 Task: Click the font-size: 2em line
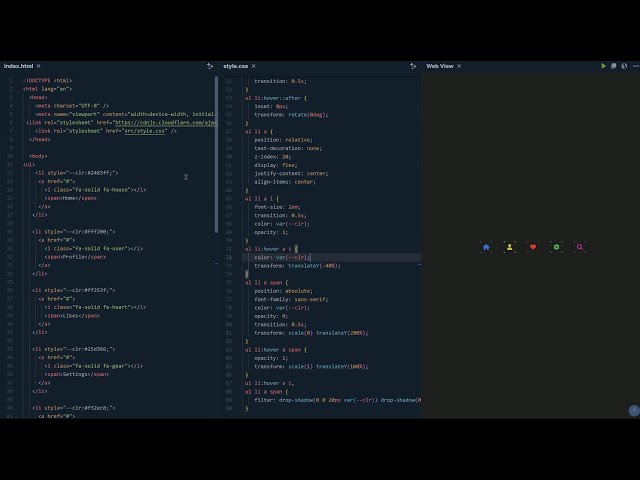point(278,207)
